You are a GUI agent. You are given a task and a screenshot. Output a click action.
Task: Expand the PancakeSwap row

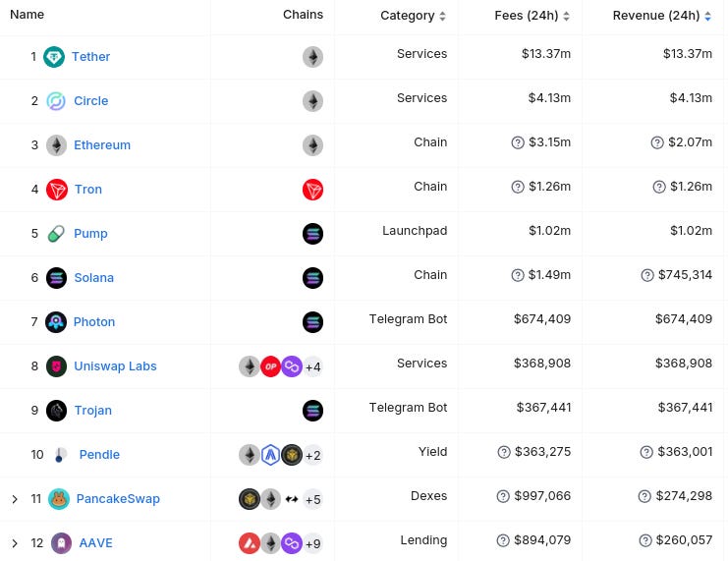click(15, 499)
